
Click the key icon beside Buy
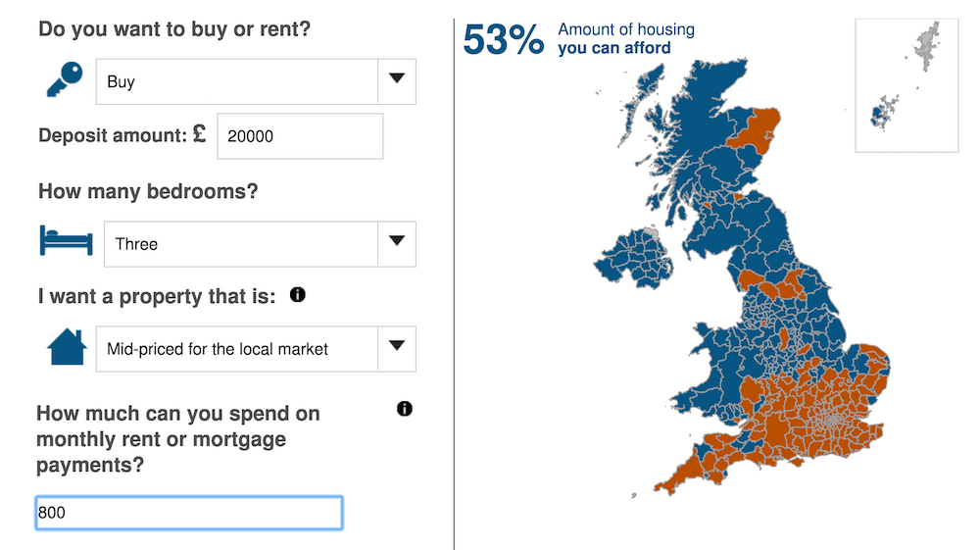(65, 79)
